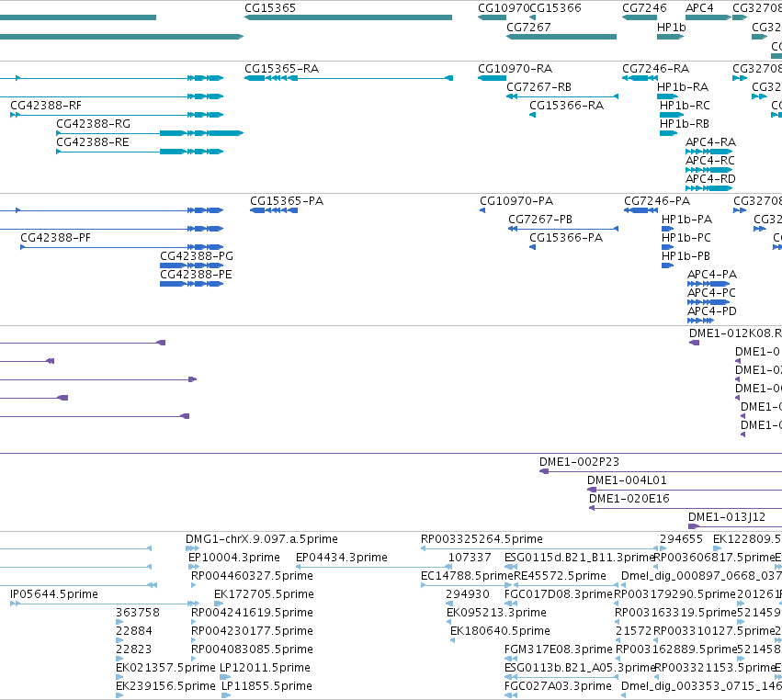Select the EK021357.5prime label
This screenshot has width=782, height=700.
coord(165,668)
